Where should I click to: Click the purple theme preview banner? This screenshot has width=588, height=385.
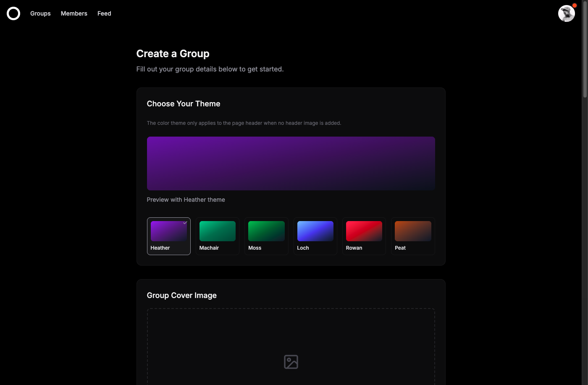point(291,163)
